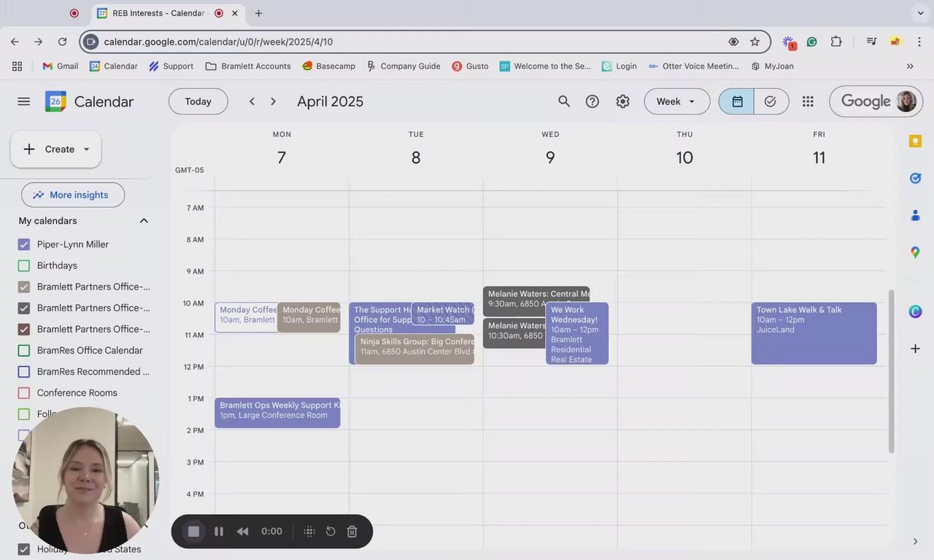Viewport: 934px width, 560px height.
Task: Go to the previous week
Action: [252, 101]
